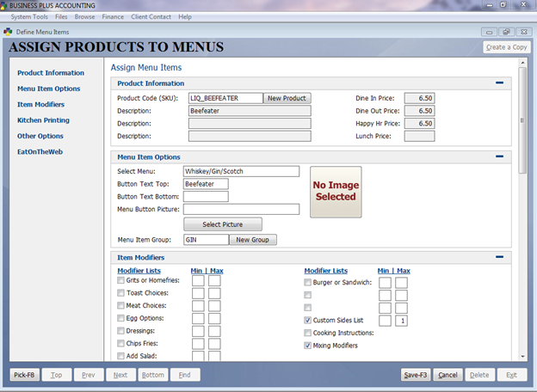
Task: Open the Help menu
Action: point(185,16)
